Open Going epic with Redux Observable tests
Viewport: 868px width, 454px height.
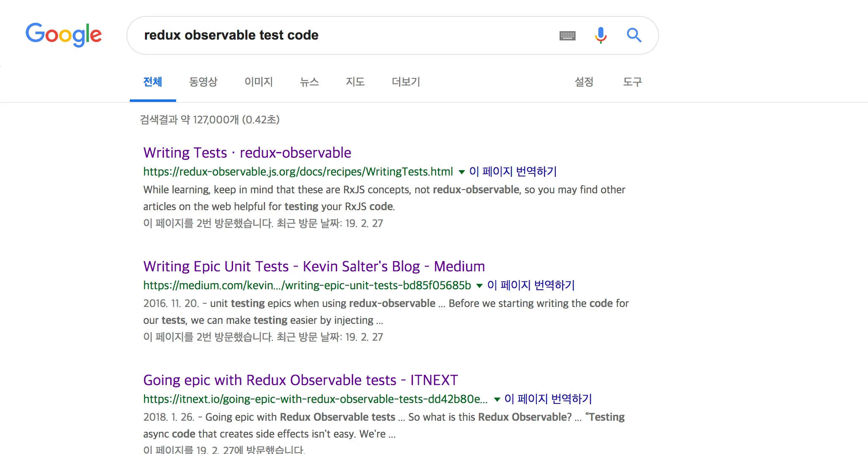[x=300, y=380]
